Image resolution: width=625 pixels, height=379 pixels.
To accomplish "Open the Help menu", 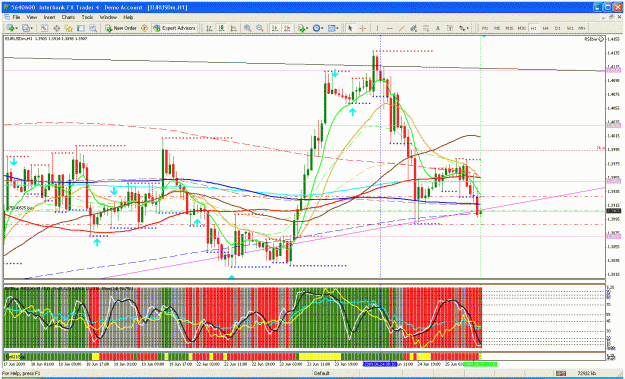I will 128,17.
